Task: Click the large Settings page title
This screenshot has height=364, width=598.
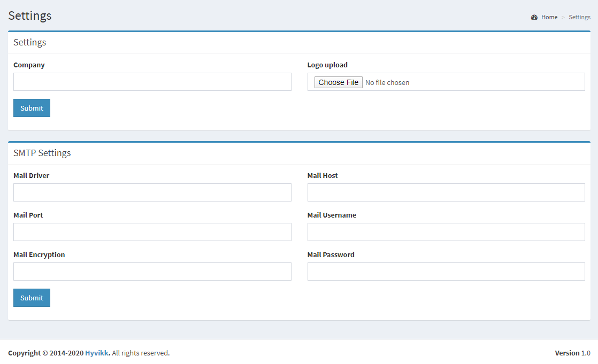Action: 30,16
